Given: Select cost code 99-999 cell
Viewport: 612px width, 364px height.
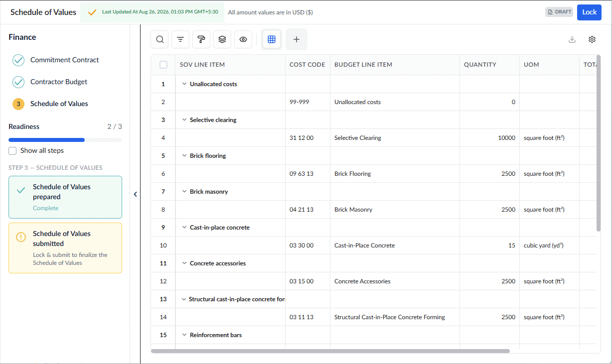Looking at the screenshot, I should 307,102.
